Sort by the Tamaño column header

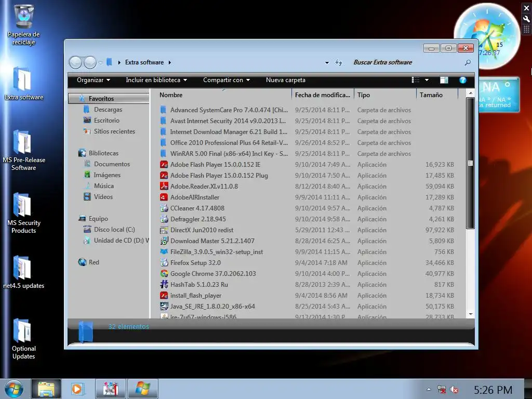pos(437,95)
